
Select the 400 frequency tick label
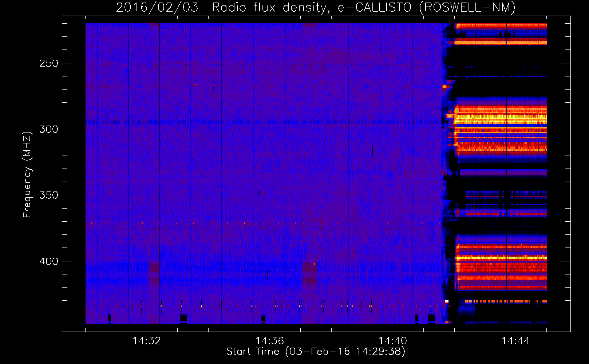(x=49, y=261)
